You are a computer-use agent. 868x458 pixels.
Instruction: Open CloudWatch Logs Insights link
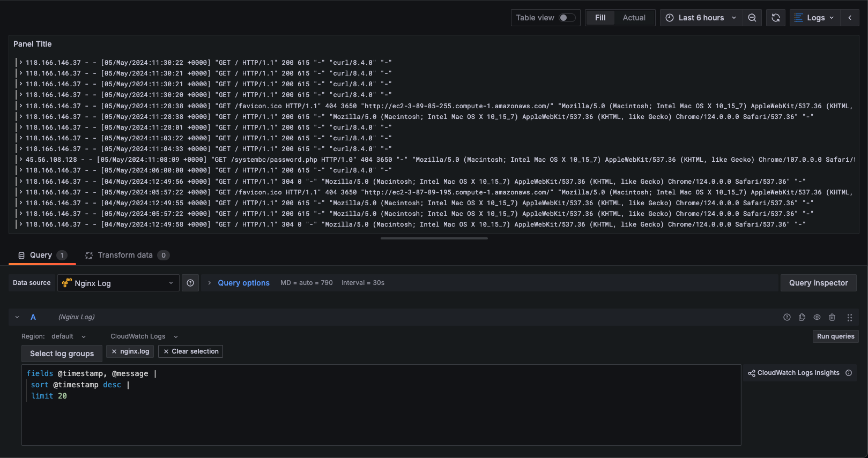pyautogui.click(x=794, y=373)
